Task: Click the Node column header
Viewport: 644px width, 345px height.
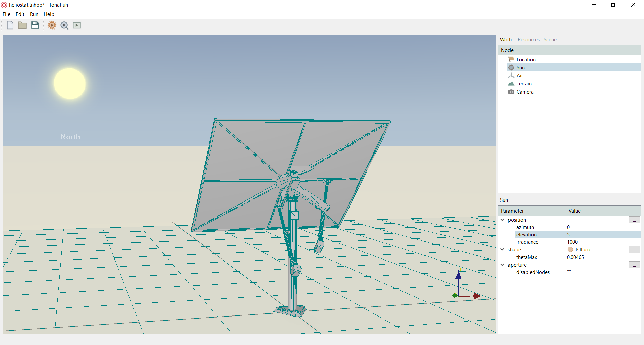Action: (x=570, y=50)
